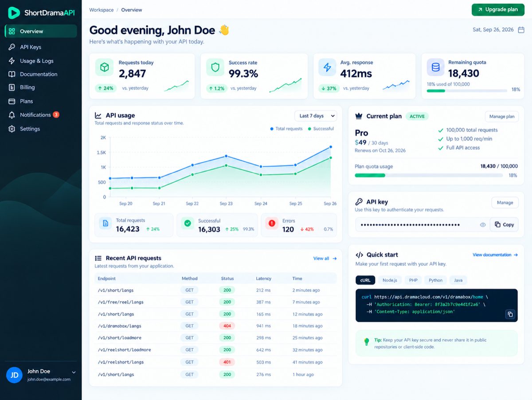Click the Plan quota usage progress bar

point(429,176)
